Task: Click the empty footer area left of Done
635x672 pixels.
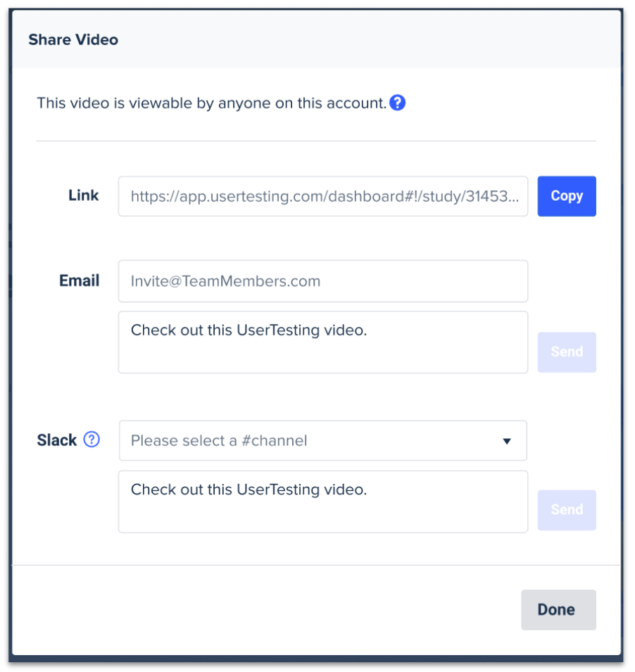Action: tap(265, 609)
